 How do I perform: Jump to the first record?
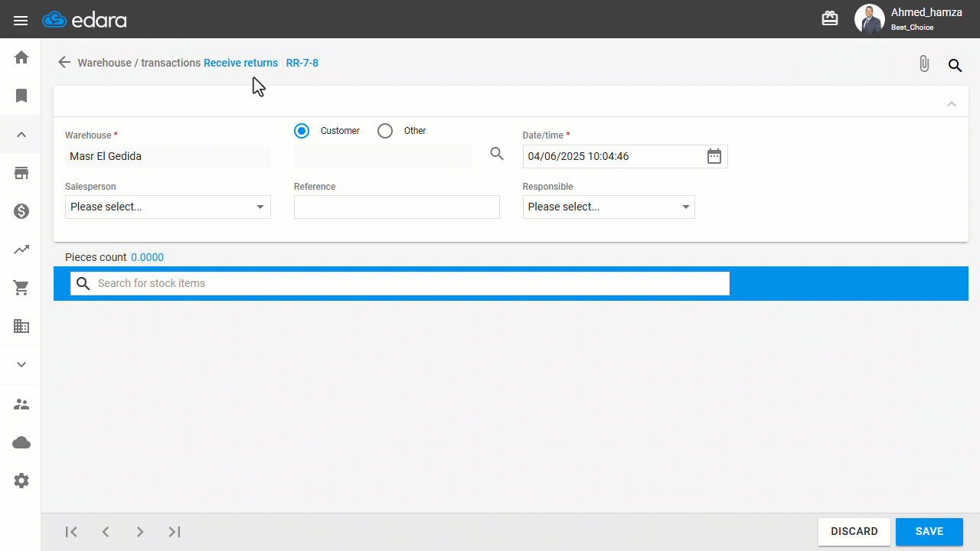[71, 532]
